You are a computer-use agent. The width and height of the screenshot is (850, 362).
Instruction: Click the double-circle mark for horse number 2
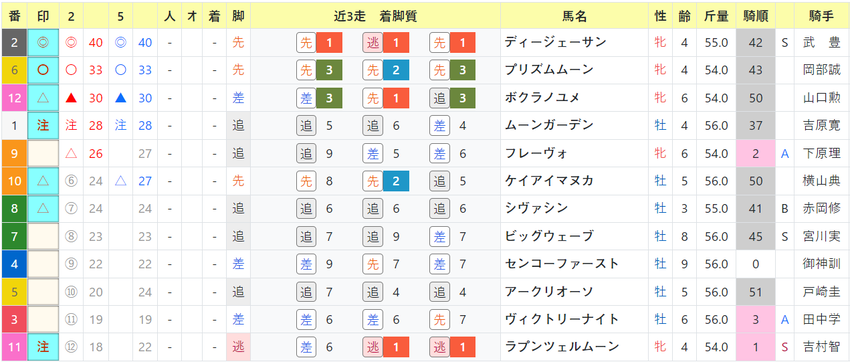tap(43, 43)
